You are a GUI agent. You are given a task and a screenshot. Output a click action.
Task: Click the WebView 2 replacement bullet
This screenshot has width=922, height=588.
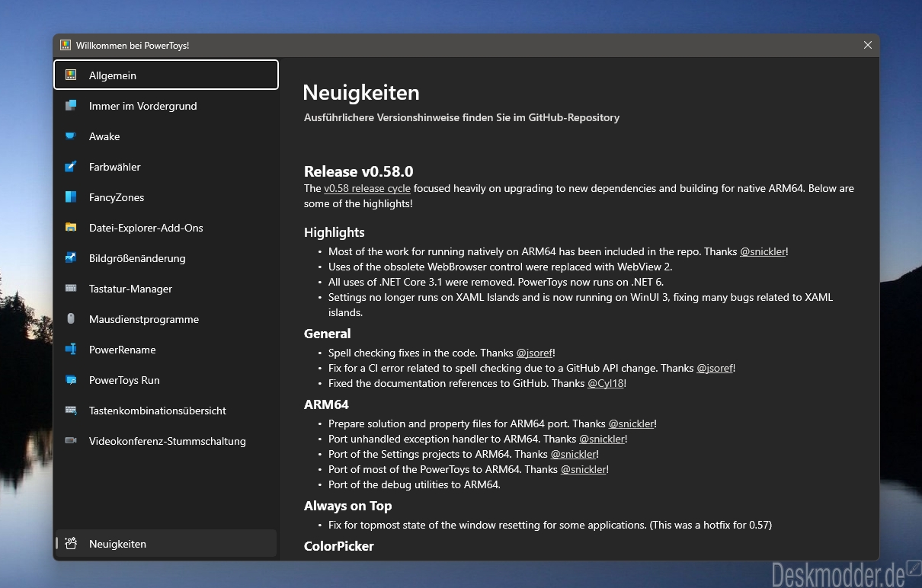coord(501,267)
